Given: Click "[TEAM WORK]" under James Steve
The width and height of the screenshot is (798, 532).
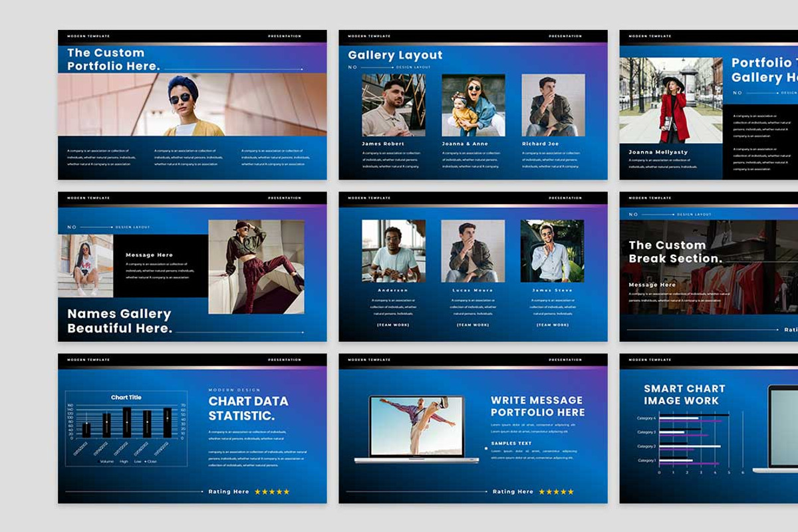Looking at the screenshot, I should (553, 325).
